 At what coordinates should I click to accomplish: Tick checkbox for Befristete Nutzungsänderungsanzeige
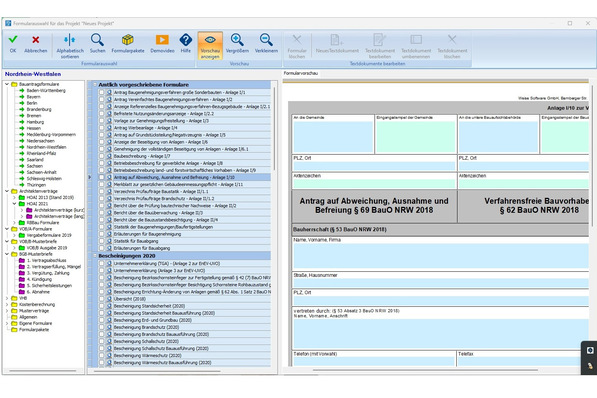click(x=102, y=113)
